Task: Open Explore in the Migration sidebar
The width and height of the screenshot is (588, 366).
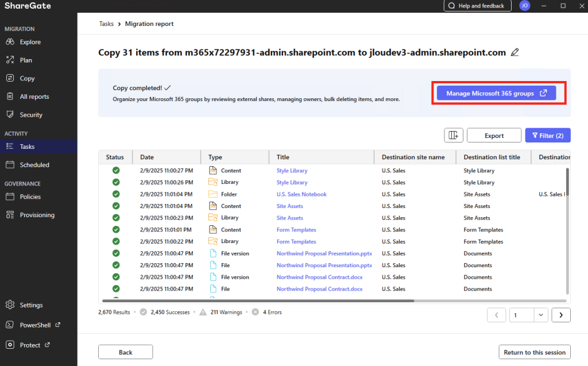Action: 30,42
